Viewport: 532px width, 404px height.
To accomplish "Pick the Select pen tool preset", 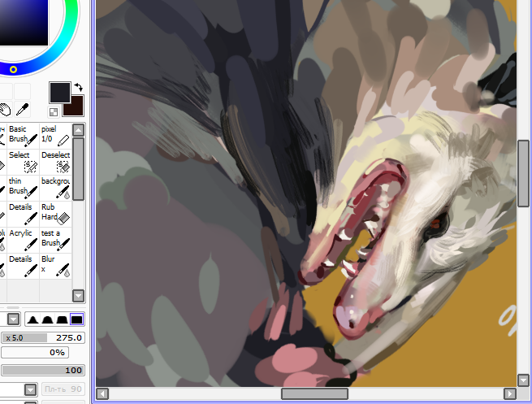I will click(23, 162).
